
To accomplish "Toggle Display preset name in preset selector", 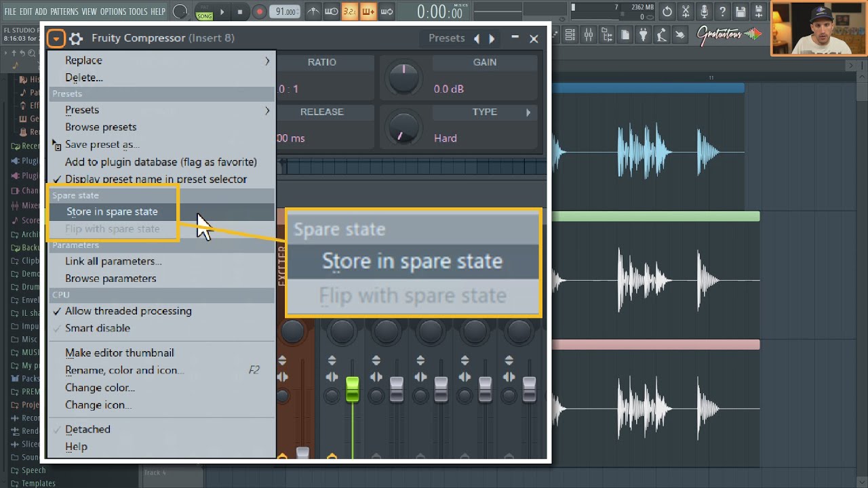I will (161, 179).
